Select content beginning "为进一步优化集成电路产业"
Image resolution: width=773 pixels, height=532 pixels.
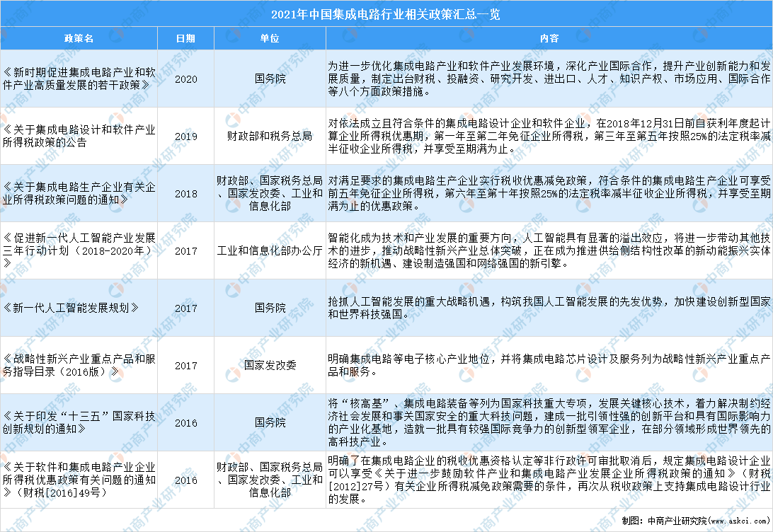click(549, 79)
